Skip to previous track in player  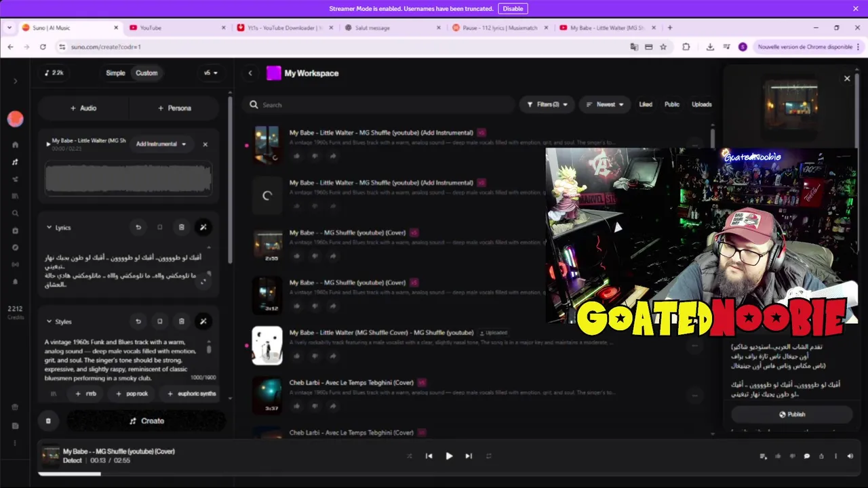click(429, 456)
